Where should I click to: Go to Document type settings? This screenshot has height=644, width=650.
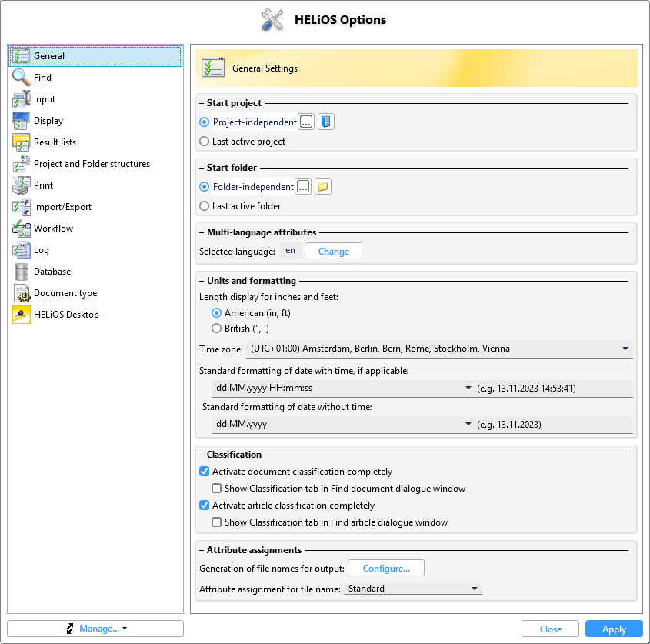pos(95,293)
